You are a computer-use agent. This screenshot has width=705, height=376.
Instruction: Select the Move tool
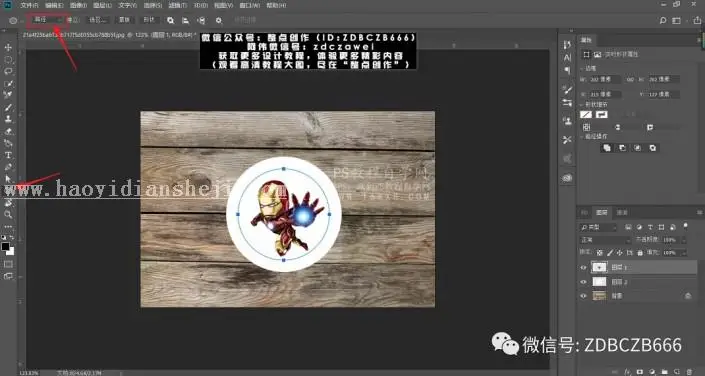click(x=8, y=48)
